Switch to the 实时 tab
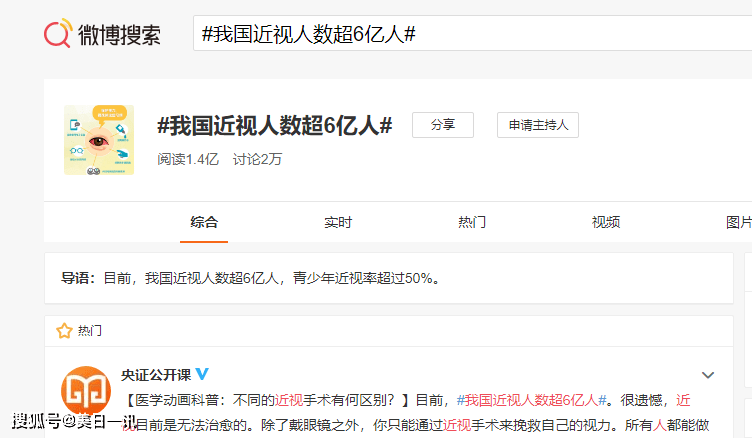This screenshot has width=752, height=438. click(x=338, y=223)
